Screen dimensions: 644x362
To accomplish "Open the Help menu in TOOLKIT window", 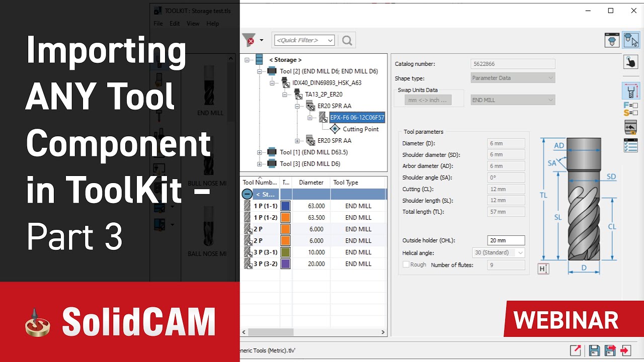I will (x=213, y=24).
